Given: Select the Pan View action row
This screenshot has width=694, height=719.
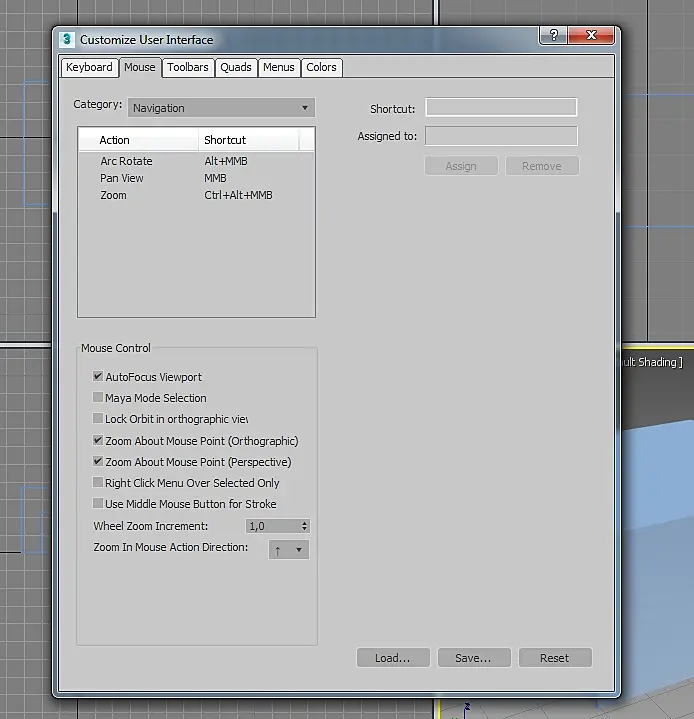Looking at the screenshot, I should 196,178.
